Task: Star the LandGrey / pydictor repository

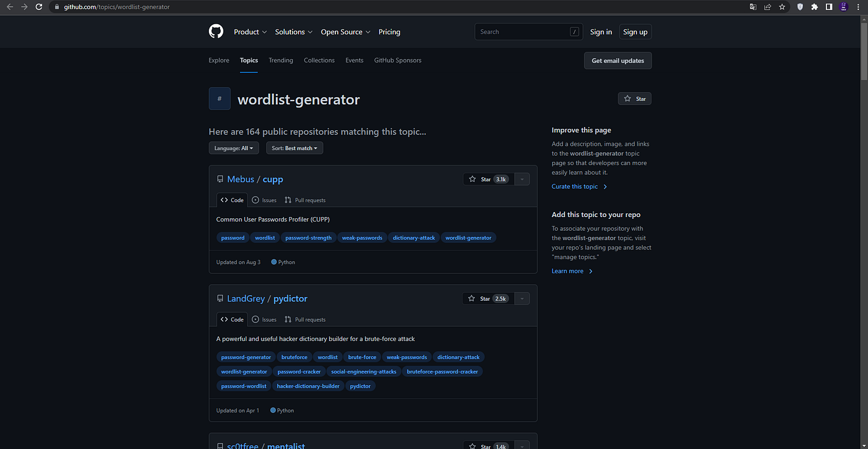Action: [x=488, y=299]
